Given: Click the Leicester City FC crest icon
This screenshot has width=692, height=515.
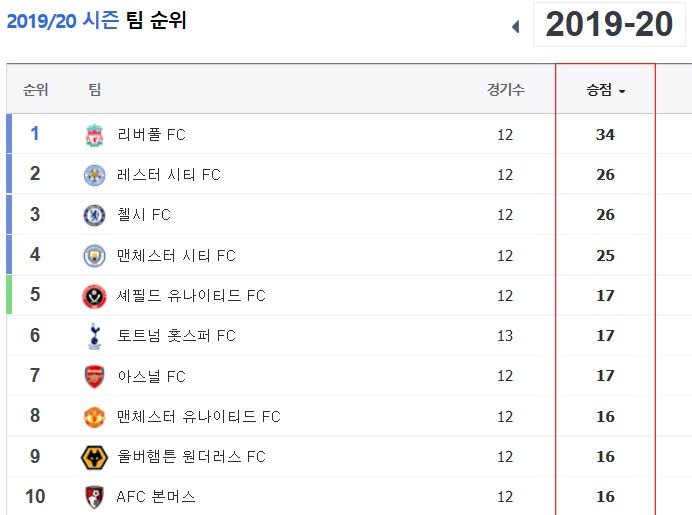Looking at the screenshot, I should 94,175.
